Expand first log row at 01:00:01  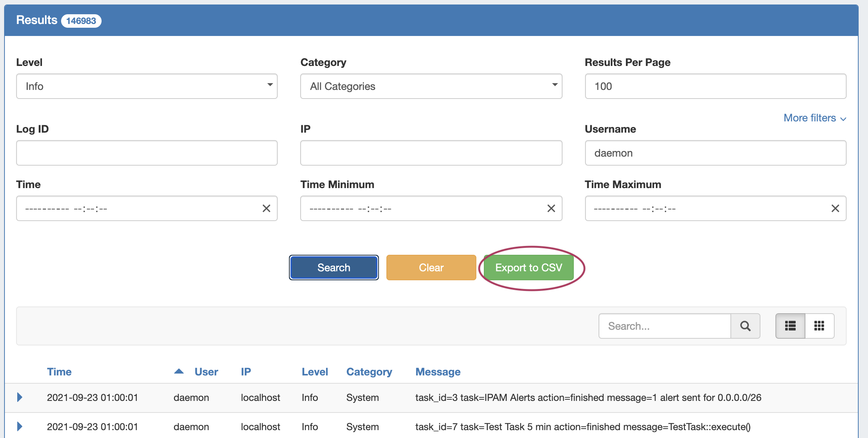(20, 397)
